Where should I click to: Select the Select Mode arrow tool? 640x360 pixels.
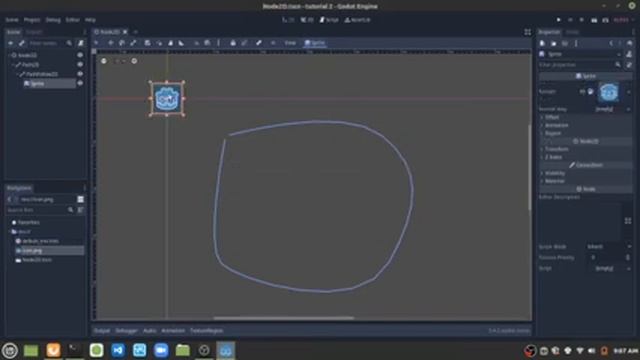tap(96, 43)
